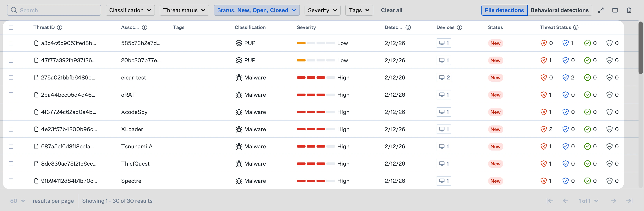This screenshot has height=211, width=644.
Task: Open the export/download icon in toolbar
Action: (x=630, y=10)
